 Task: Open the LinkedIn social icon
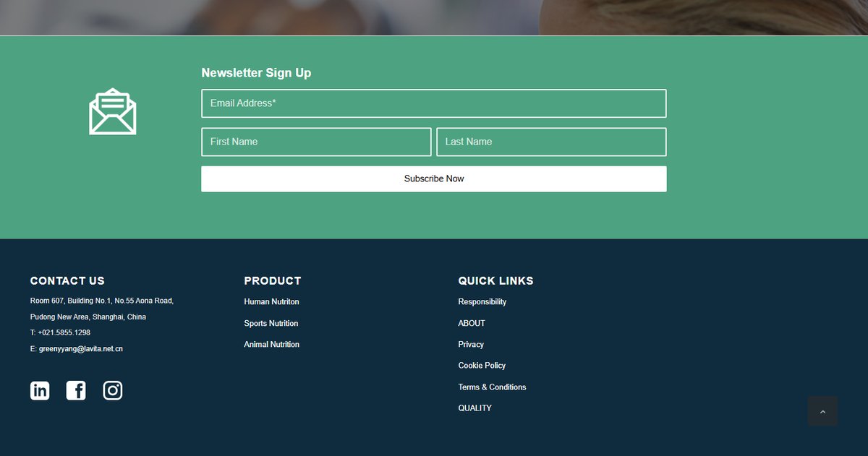(x=40, y=390)
